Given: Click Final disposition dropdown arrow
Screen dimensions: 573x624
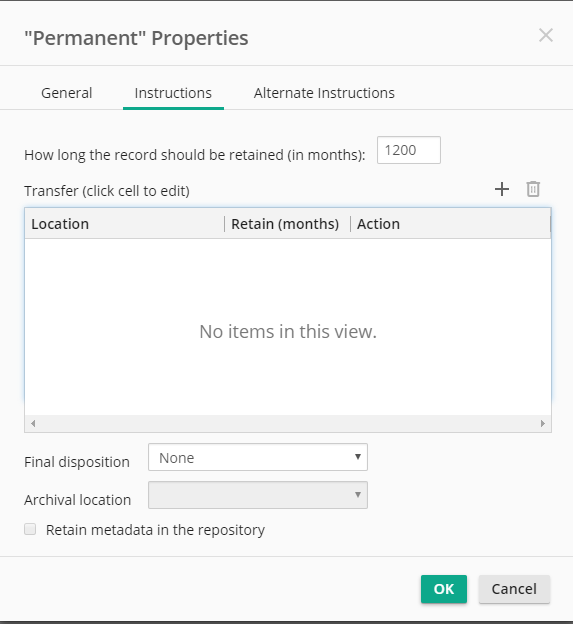Looking at the screenshot, I should [x=358, y=457].
